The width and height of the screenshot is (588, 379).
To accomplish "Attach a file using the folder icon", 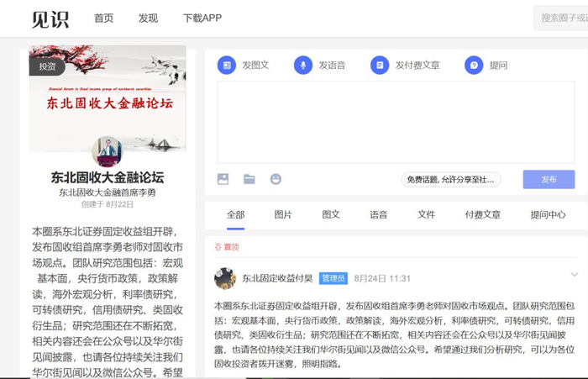I will (249, 179).
